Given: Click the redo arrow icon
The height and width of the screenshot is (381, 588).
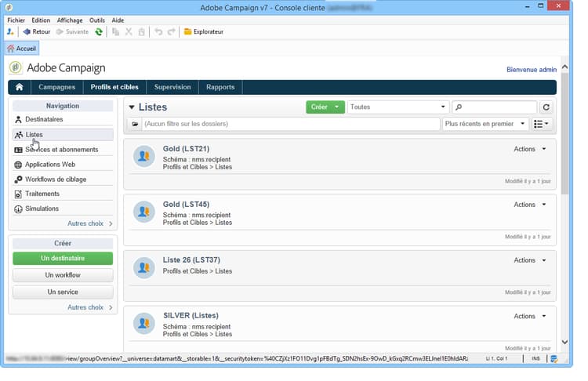Looking at the screenshot, I should coord(172,32).
